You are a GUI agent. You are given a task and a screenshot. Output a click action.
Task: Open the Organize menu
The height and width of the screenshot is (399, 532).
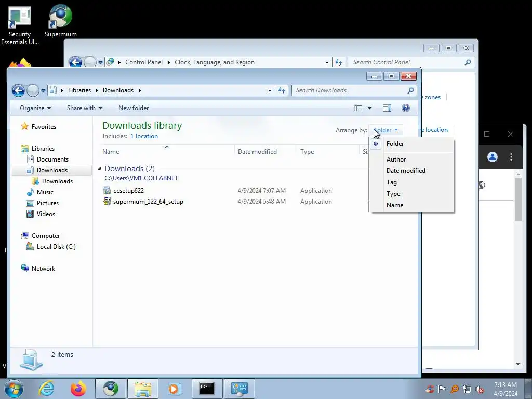click(35, 108)
